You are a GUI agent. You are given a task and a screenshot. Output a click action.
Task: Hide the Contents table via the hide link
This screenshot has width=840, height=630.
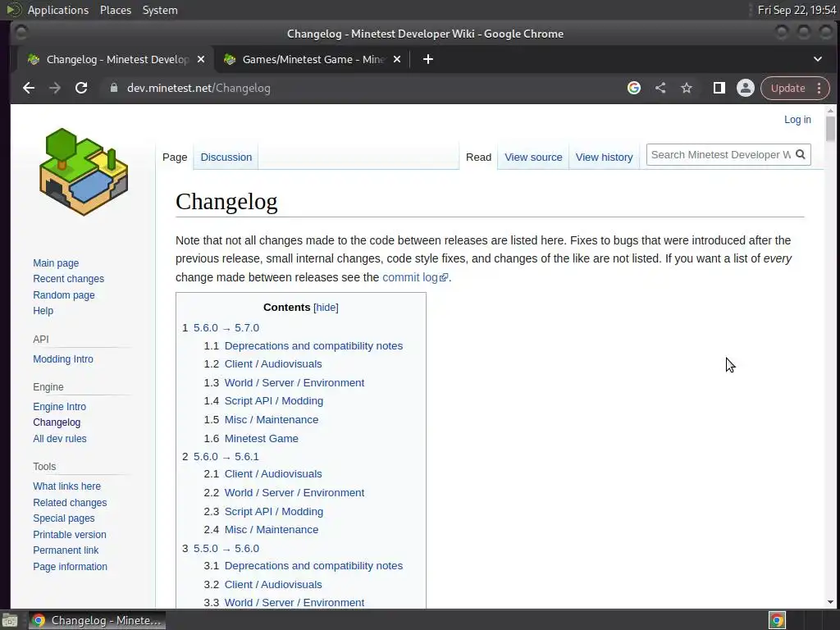[x=326, y=308]
